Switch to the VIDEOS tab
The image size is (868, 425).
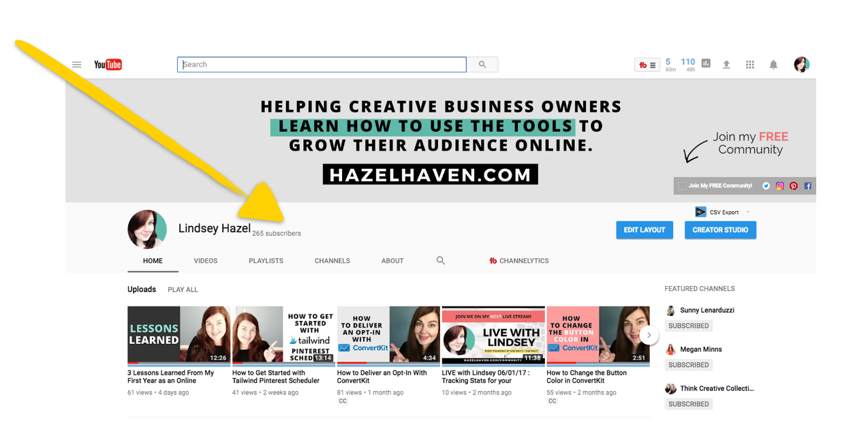pos(206,261)
